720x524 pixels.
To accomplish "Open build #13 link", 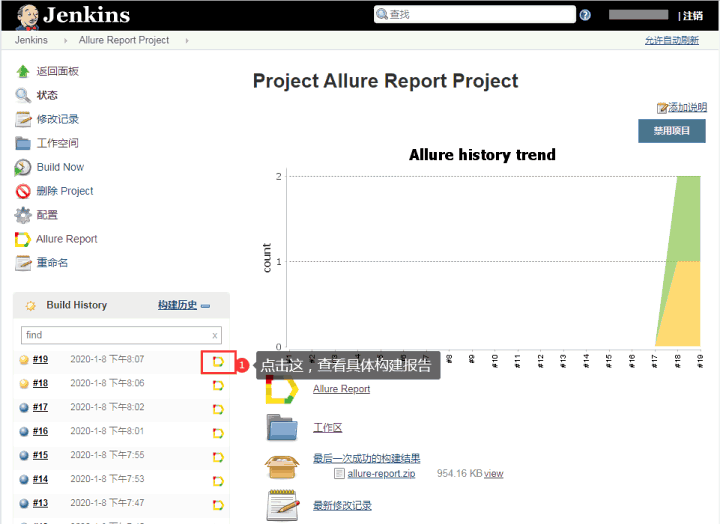I will coord(40,503).
